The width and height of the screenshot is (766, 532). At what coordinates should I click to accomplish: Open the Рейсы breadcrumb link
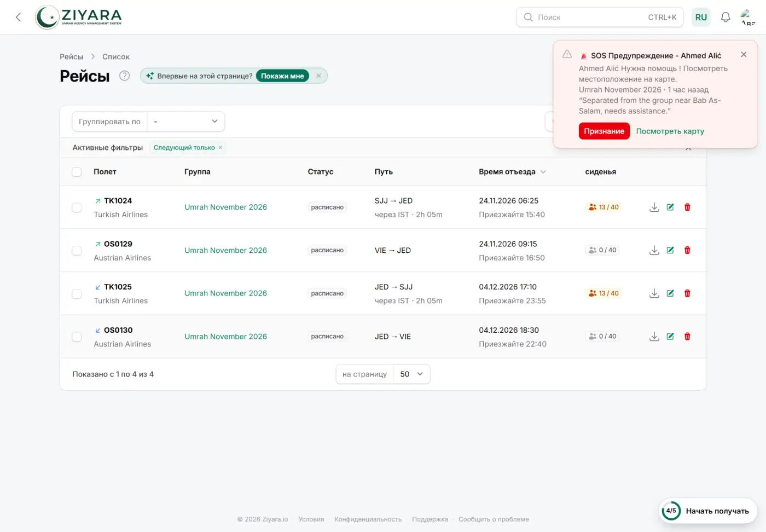click(x=71, y=57)
